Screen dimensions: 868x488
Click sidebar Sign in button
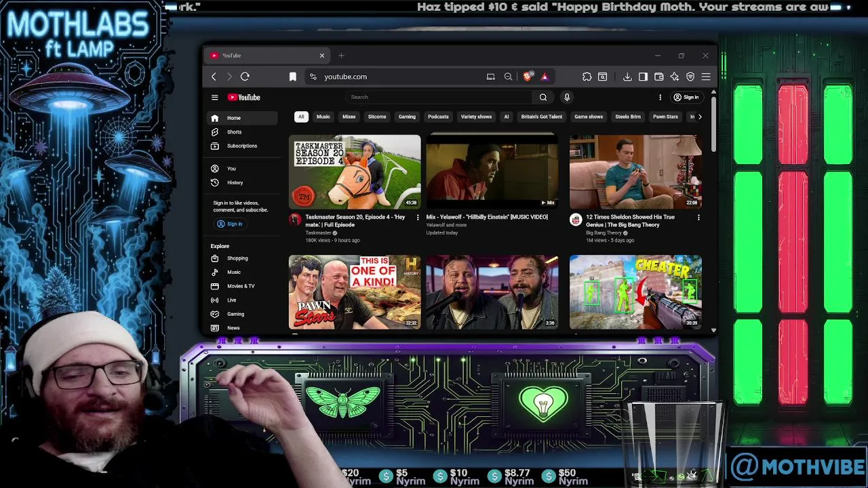coord(229,224)
